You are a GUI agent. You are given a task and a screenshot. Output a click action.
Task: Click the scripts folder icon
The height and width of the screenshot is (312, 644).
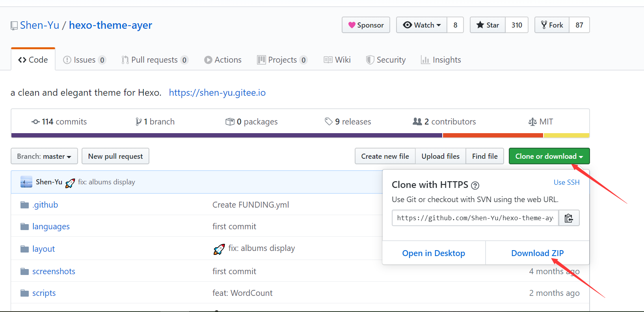[x=24, y=293]
